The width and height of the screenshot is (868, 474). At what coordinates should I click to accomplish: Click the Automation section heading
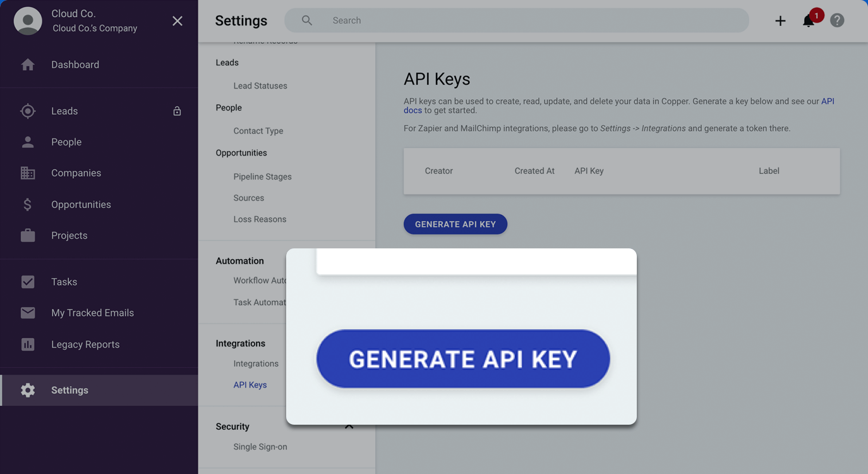coord(240,261)
